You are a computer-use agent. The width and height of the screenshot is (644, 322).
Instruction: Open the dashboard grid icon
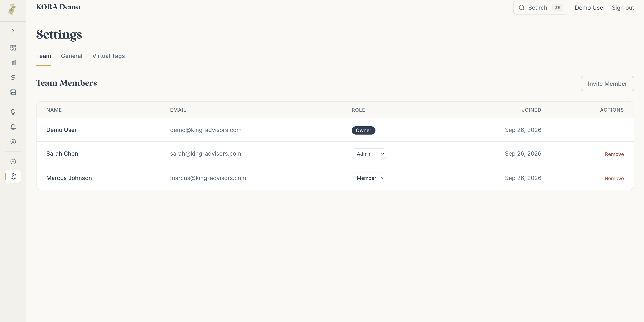[13, 48]
